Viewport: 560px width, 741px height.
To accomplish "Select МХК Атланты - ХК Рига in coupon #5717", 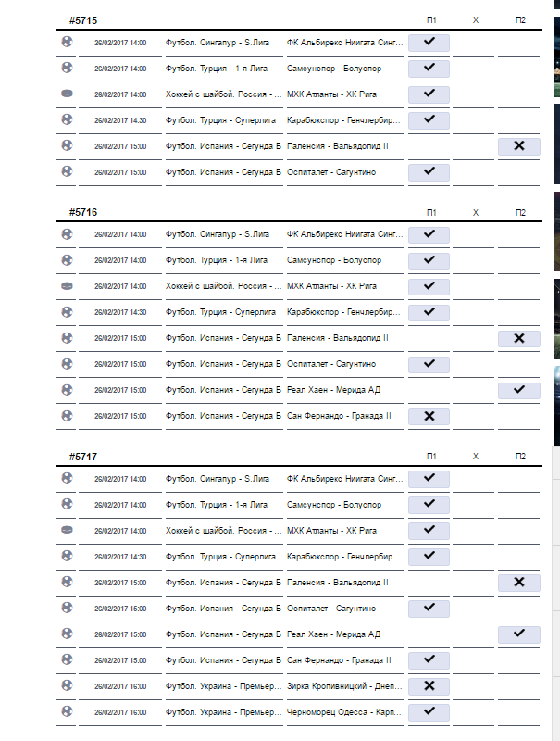I will pyautogui.click(x=332, y=531).
